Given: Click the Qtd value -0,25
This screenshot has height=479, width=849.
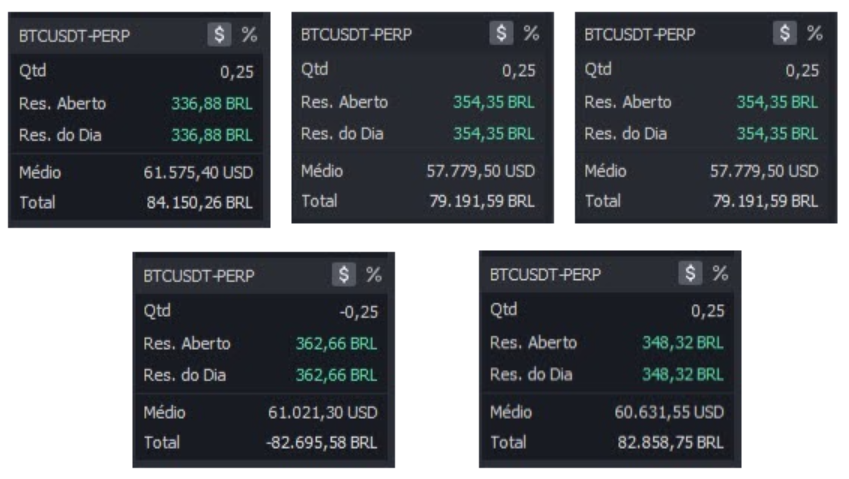Looking at the screenshot, I should [x=358, y=312].
